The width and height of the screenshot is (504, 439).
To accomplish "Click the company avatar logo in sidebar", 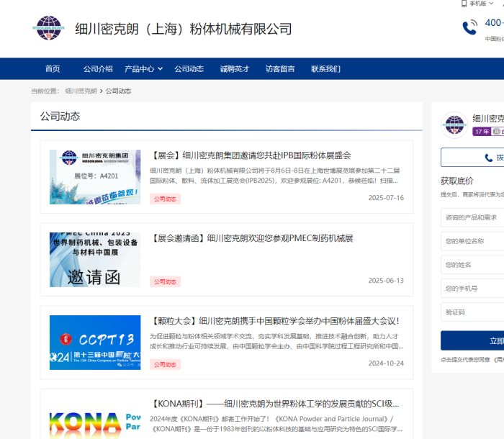I will (454, 125).
